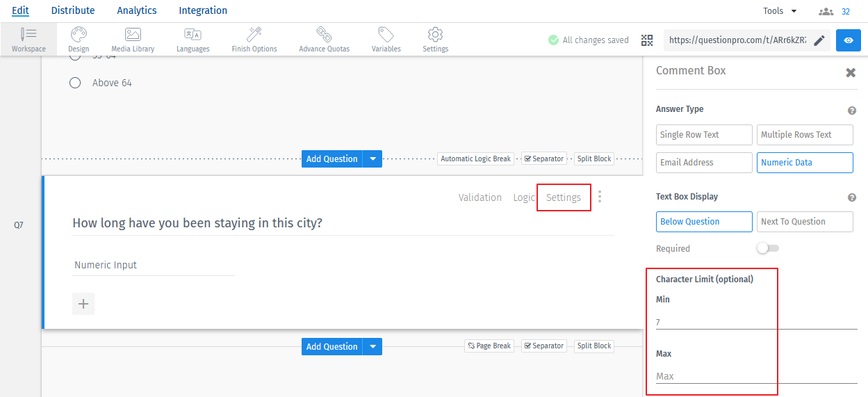
Task: Open the Media Library
Action: [133, 40]
